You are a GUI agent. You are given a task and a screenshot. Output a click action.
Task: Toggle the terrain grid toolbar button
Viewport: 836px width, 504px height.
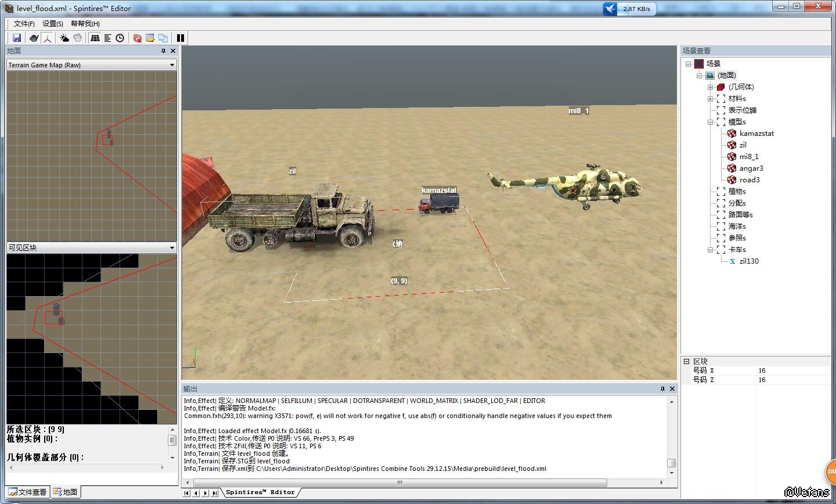[x=95, y=38]
